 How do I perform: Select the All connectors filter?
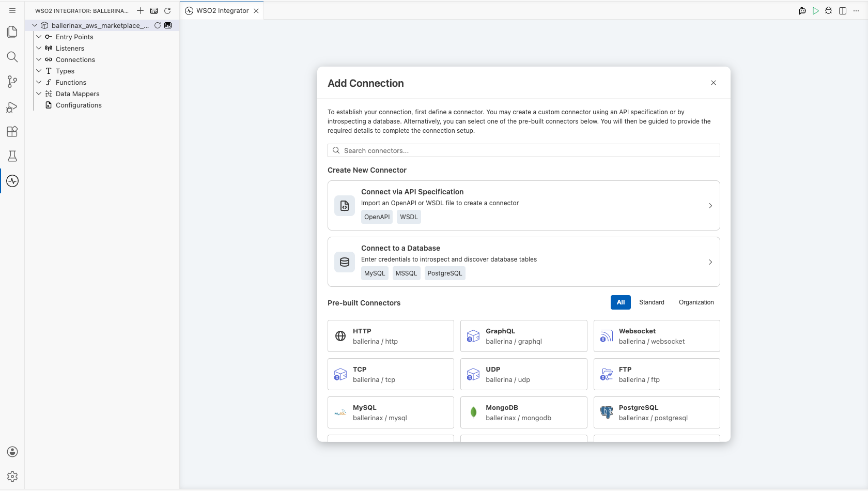(621, 302)
